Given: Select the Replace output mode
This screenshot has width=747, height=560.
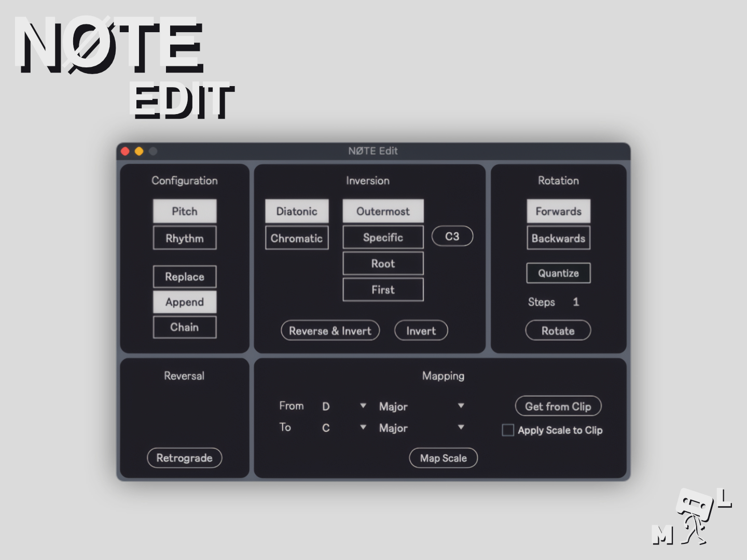Looking at the screenshot, I should point(185,276).
